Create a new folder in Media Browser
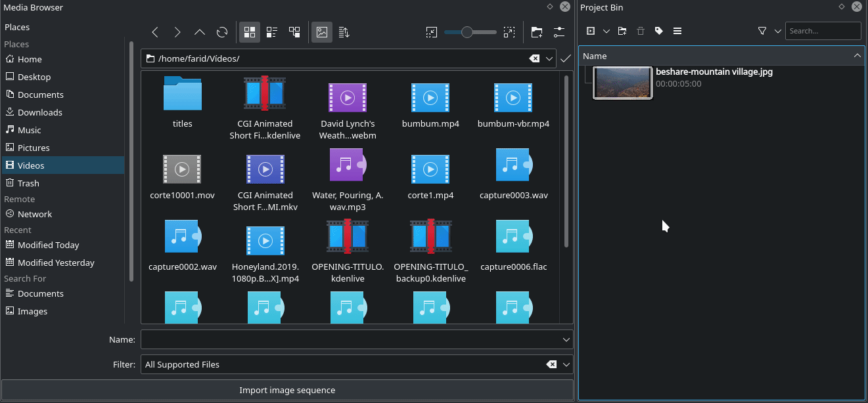This screenshot has height=403, width=868. (537, 32)
